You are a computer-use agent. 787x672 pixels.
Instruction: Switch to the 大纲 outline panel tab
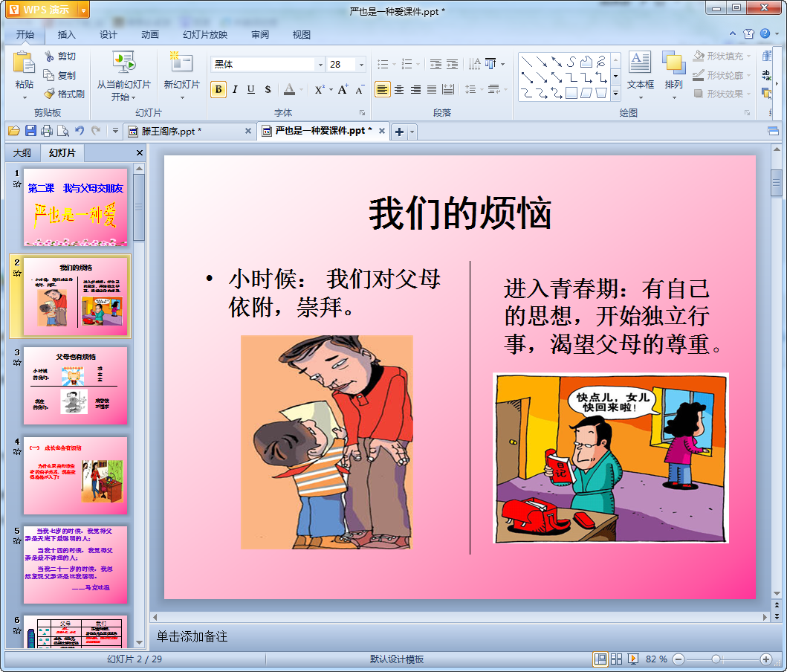(x=22, y=153)
